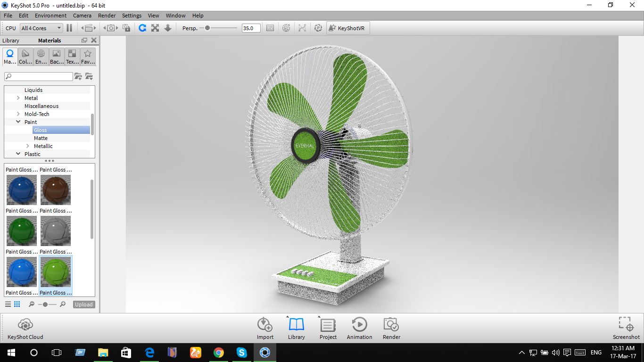Switch library to list view
Image resolution: width=644 pixels, height=362 pixels.
click(x=8, y=304)
